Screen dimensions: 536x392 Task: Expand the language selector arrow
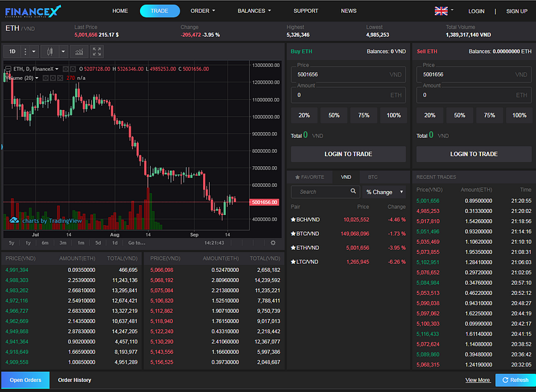452,10
